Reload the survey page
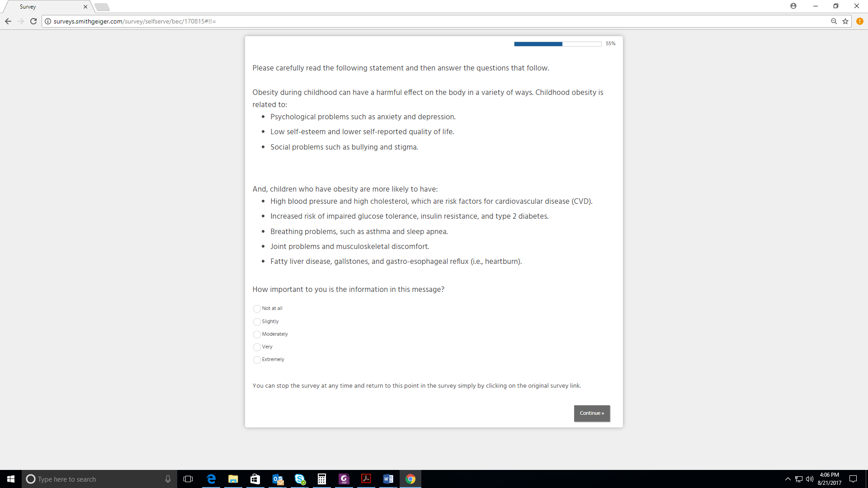Viewport: 868px width, 488px height. click(33, 21)
